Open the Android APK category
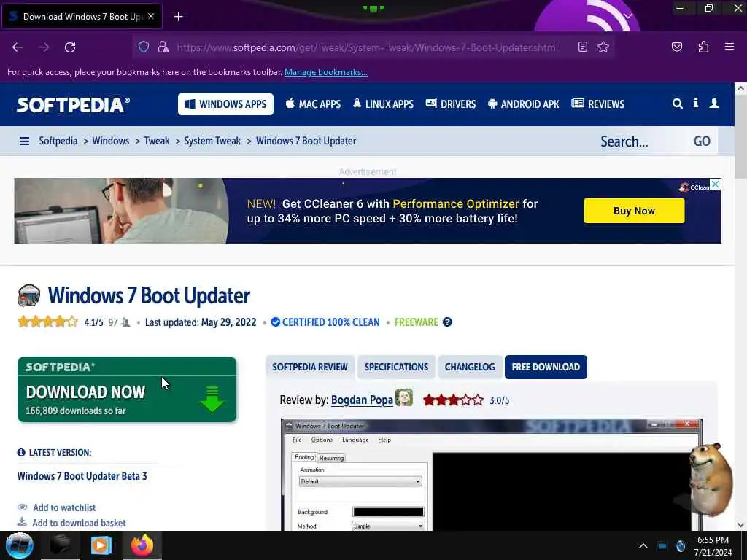The height and width of the screenshot is (560, 747). click(523, 104)
